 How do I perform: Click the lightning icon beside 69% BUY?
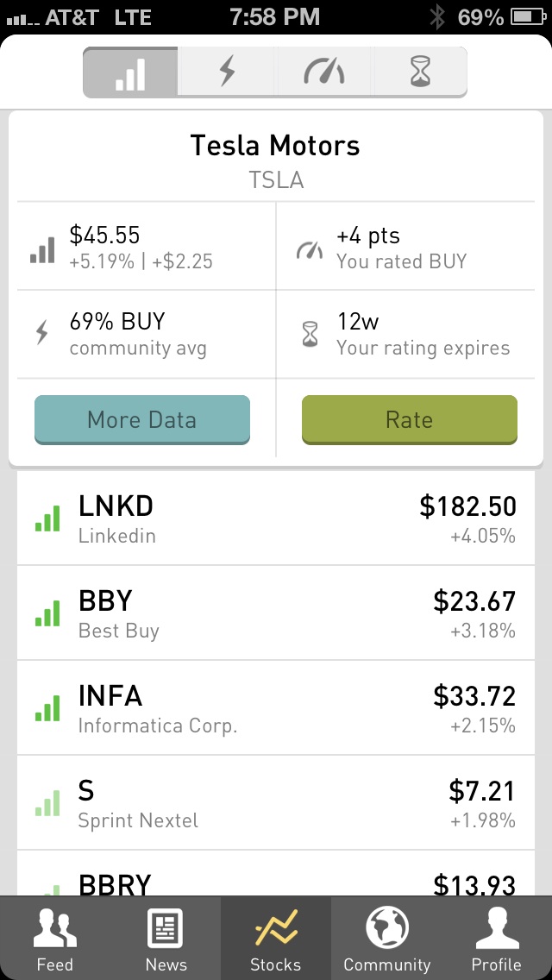[41, 333]
